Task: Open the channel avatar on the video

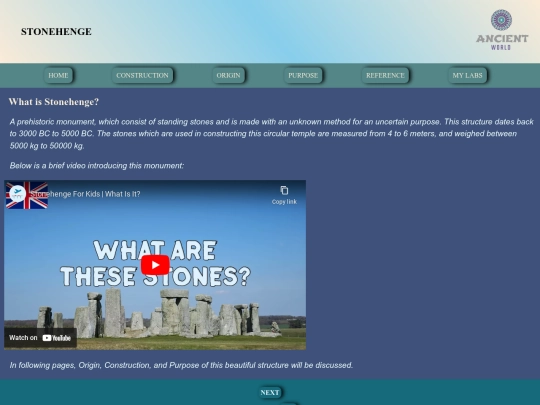Action: pos(18,194)
